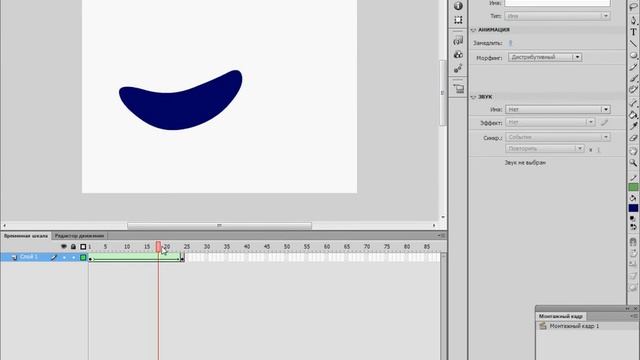Select the Монтажный кадр panel tab
Screen dimensions: 640x360
[x=560, y=316]
